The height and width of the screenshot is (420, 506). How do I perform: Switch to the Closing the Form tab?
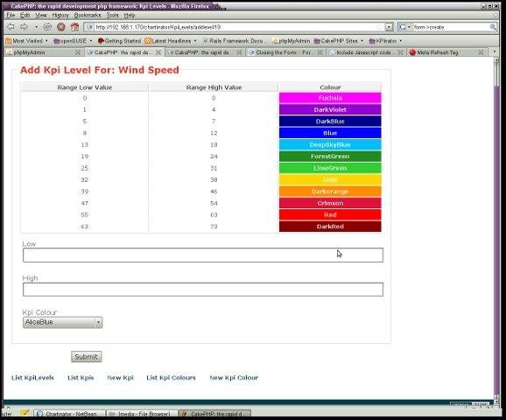[285, 52]
